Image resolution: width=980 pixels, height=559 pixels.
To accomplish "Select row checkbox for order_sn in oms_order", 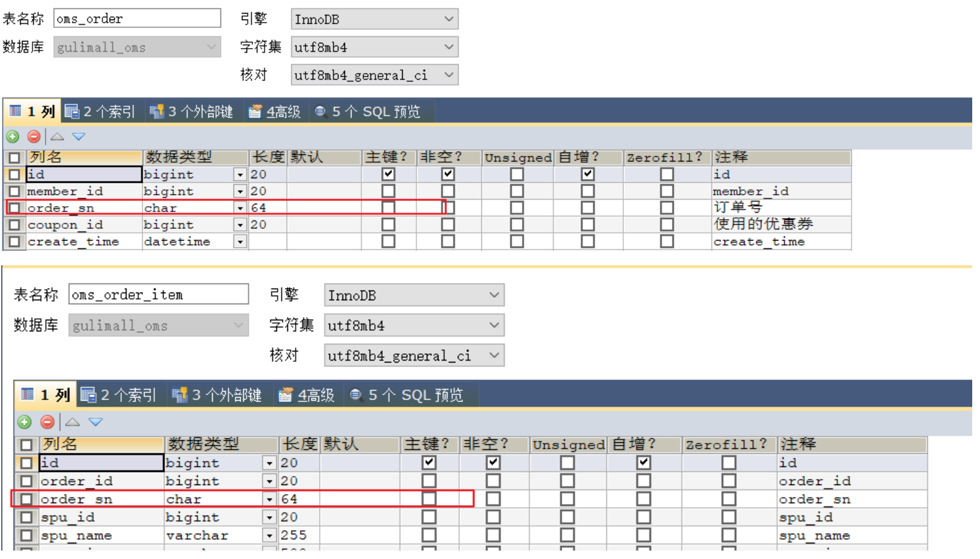I will click(x=14, y=208).
